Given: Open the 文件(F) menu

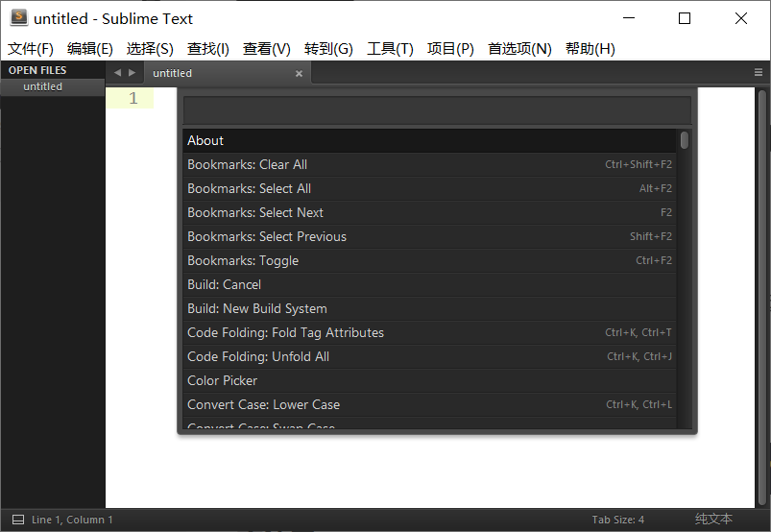Looking at the screenshot, I should [x=31, y=49].
